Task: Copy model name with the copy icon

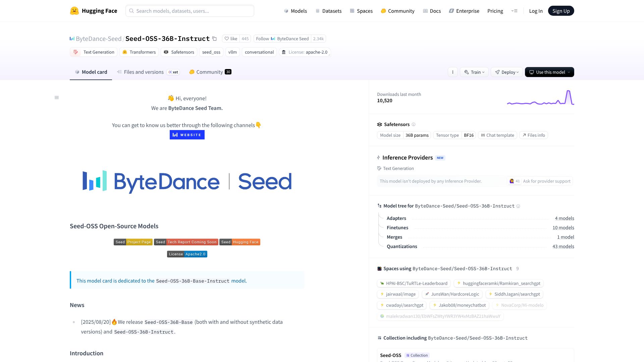Action: [x=214, y=39]
